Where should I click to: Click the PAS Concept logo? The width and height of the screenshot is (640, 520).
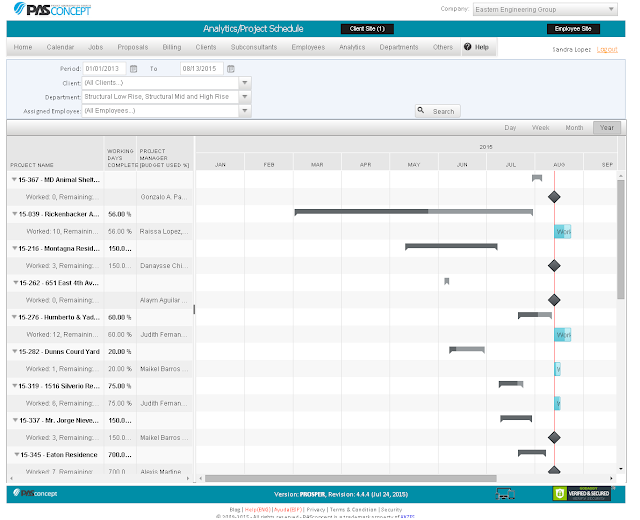pyautogui.click(x=52, y=9)
